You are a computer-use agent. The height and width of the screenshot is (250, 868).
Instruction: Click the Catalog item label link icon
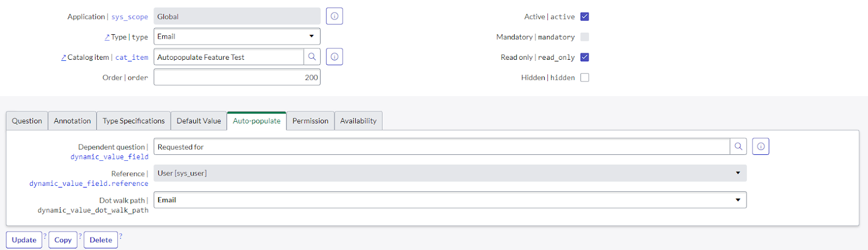coord(63,57)
